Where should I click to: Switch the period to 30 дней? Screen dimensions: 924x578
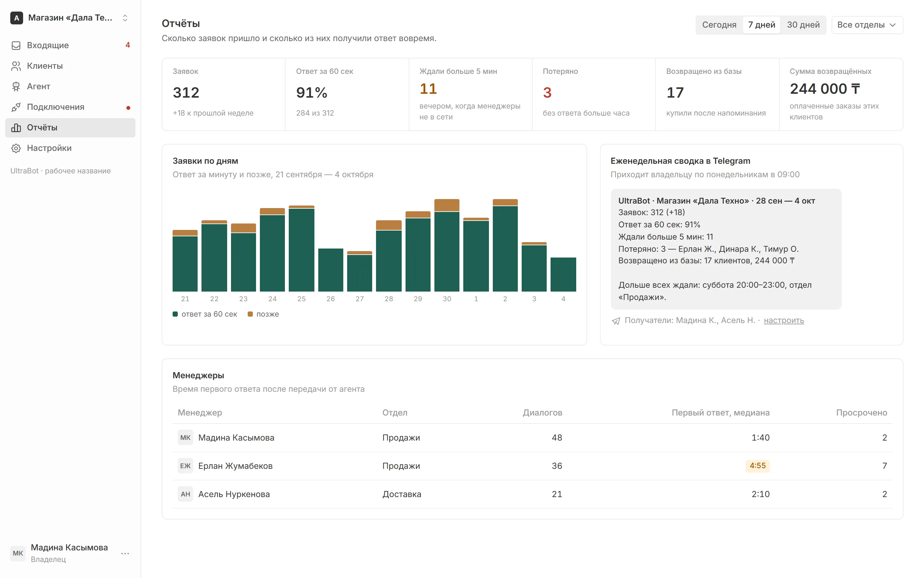(x=803, y=25)
